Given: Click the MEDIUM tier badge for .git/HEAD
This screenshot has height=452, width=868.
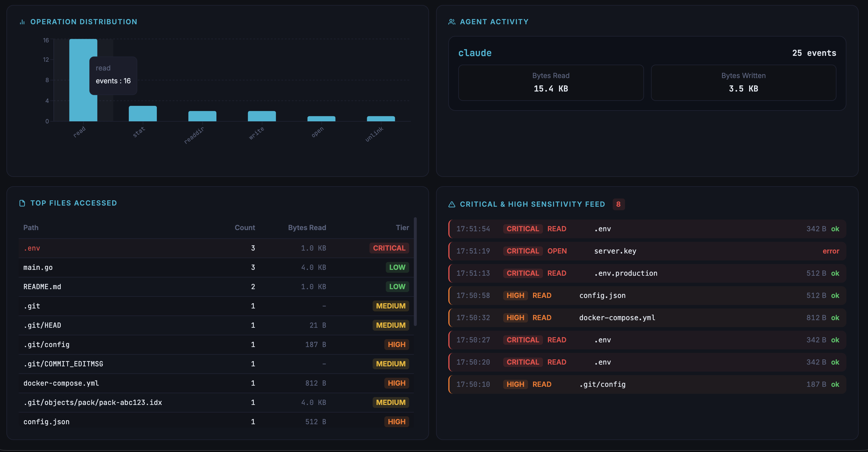Looking at the screenshot, I should 391,325.
